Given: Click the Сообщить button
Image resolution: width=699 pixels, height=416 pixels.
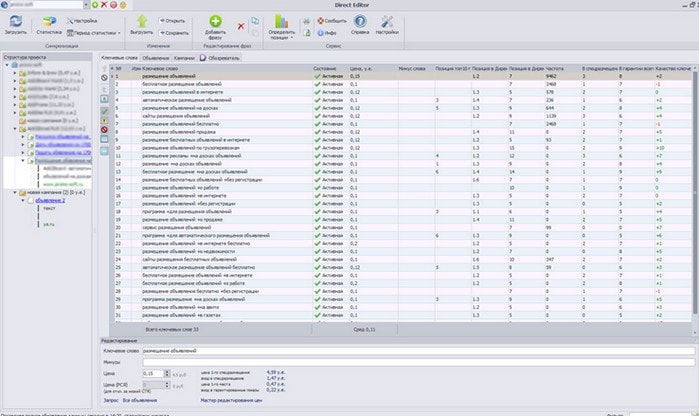Looking at the screenshot, I should coord(331,20).
